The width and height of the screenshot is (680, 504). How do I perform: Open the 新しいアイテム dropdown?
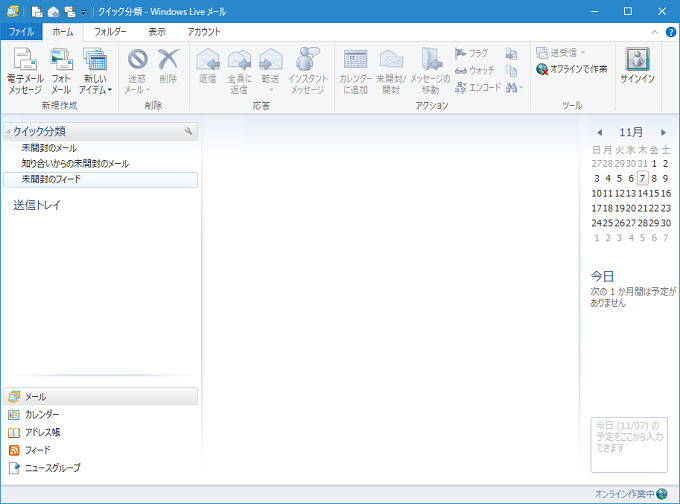pyautogui.click(x=95, y=70)
